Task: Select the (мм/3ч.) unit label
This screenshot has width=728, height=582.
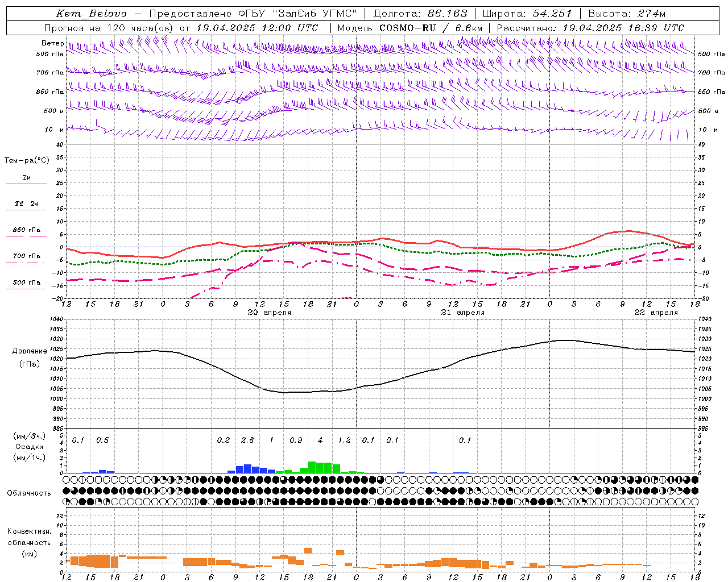Action: point(30,436)
